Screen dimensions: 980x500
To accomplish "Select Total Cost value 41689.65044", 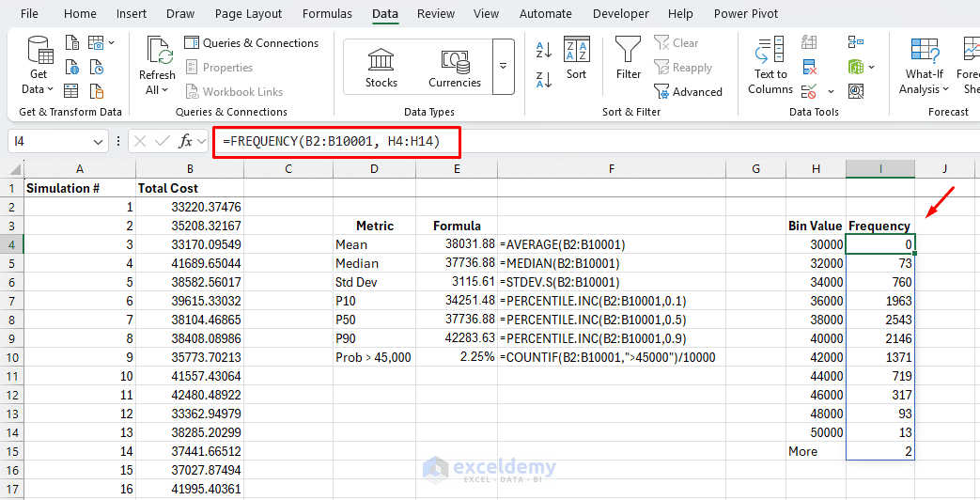I will coord(190,263).
